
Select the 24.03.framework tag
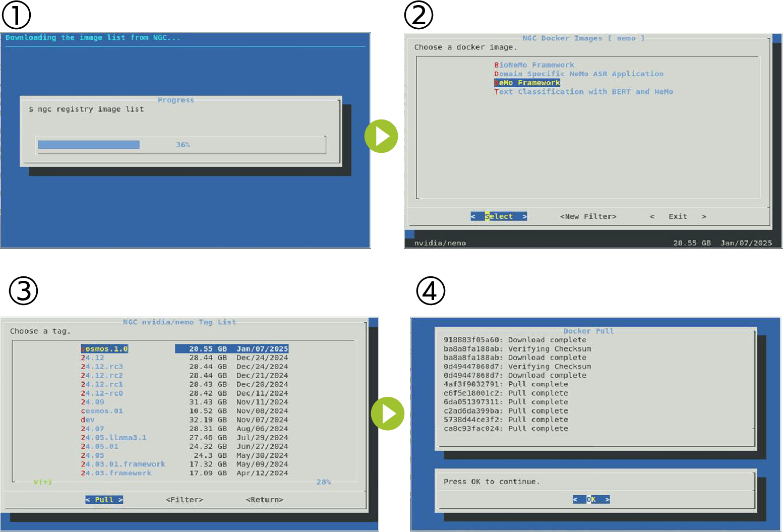point(185,473)
